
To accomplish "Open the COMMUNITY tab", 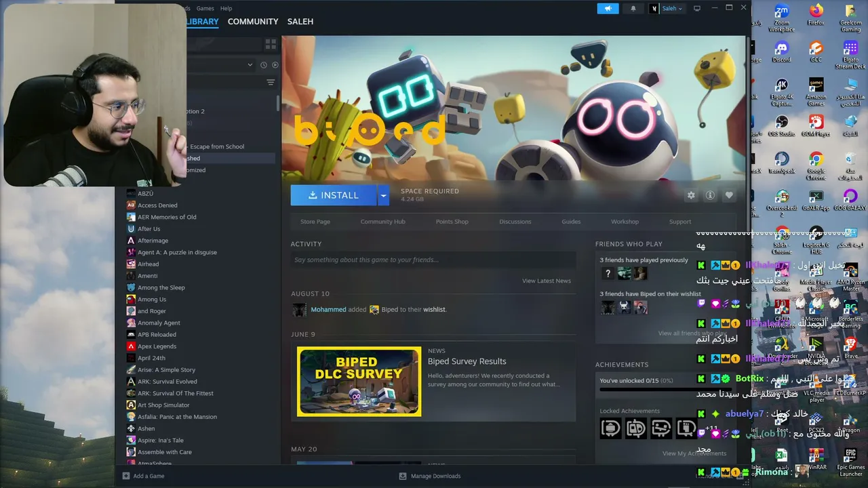I will click(x=253, y=22).
